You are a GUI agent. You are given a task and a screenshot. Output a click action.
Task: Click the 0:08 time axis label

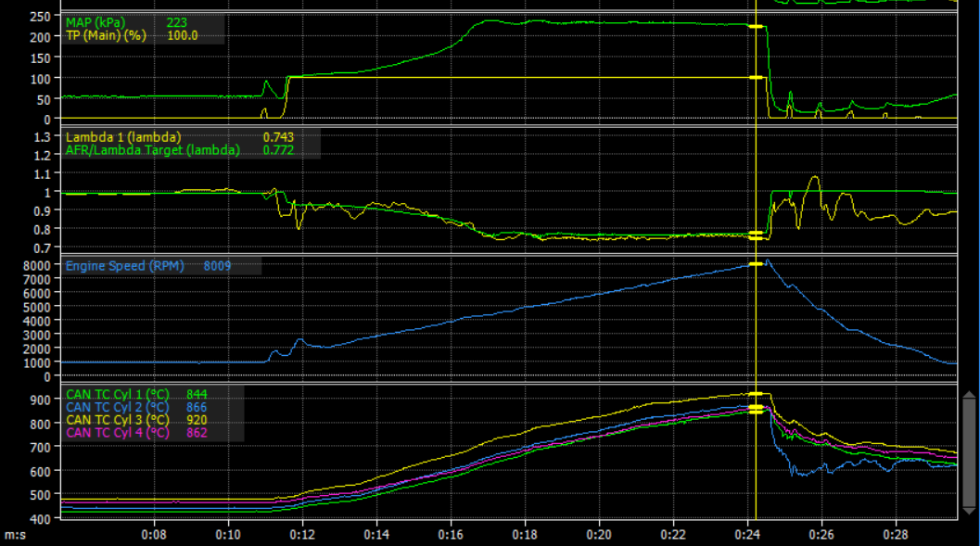[154, 535]
